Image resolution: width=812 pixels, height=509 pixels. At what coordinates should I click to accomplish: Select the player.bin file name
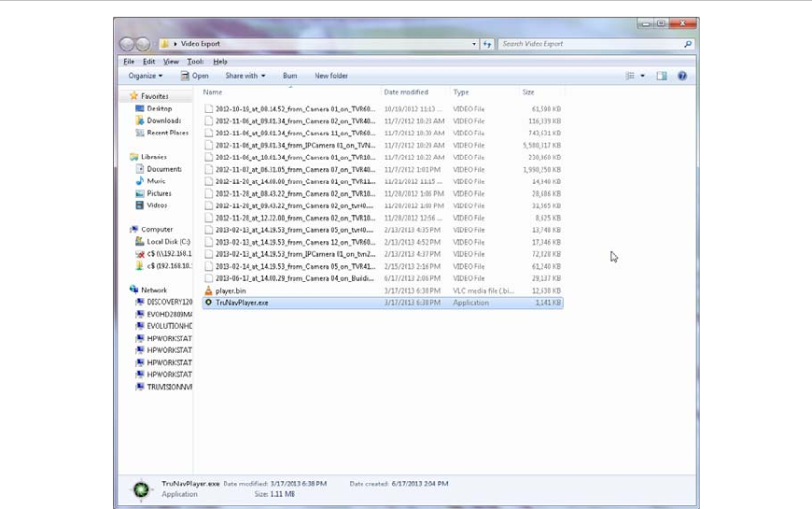[231, 290]
